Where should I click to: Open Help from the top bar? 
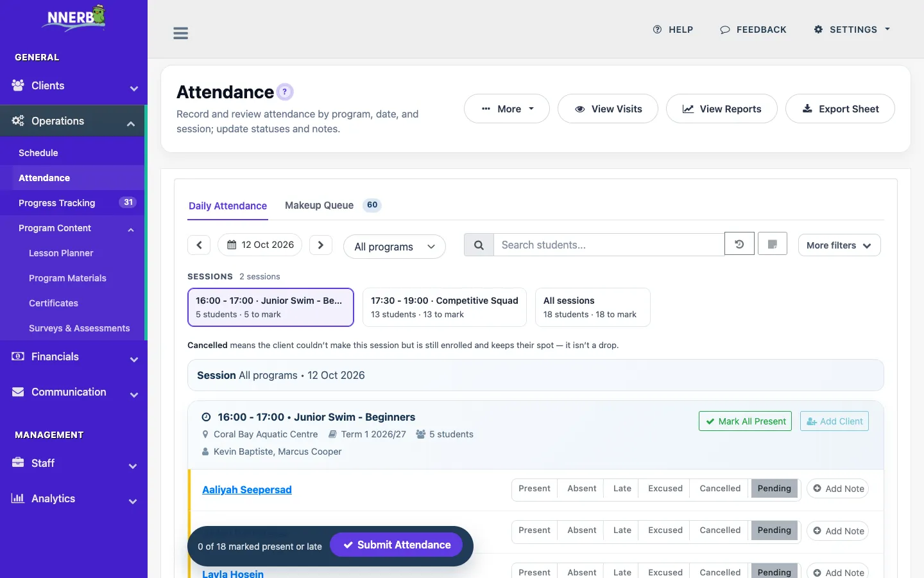[x=673, y=30]
